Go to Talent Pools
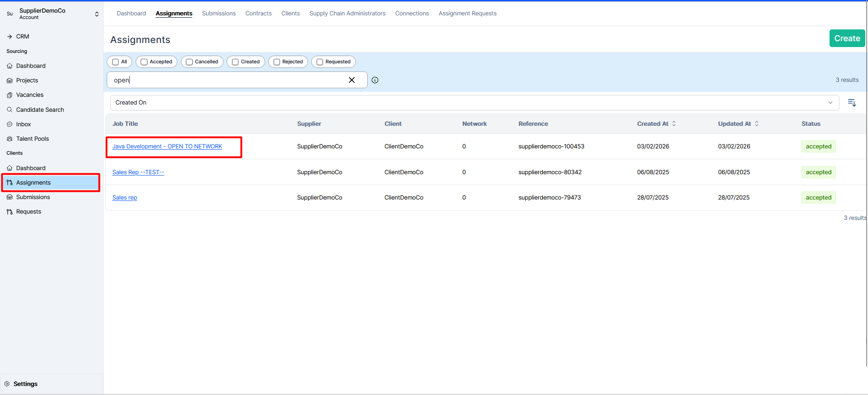 pyautogui.click(x=32, y=138)
